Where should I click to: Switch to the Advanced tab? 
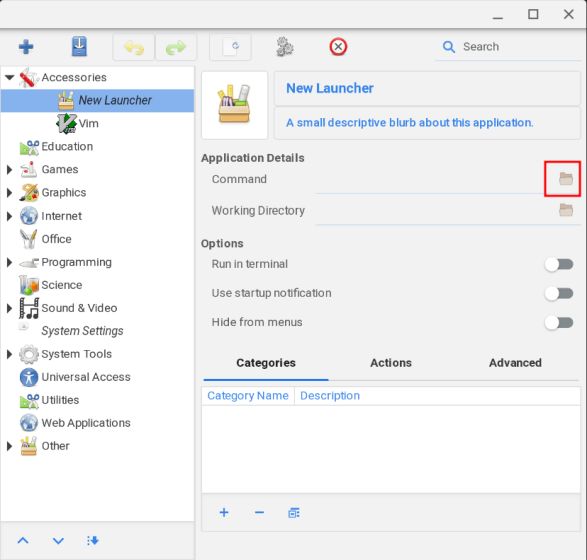[515, 363]
